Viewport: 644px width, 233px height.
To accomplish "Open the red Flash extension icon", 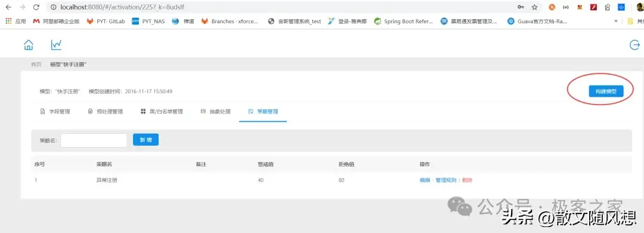I will (593, 7).
